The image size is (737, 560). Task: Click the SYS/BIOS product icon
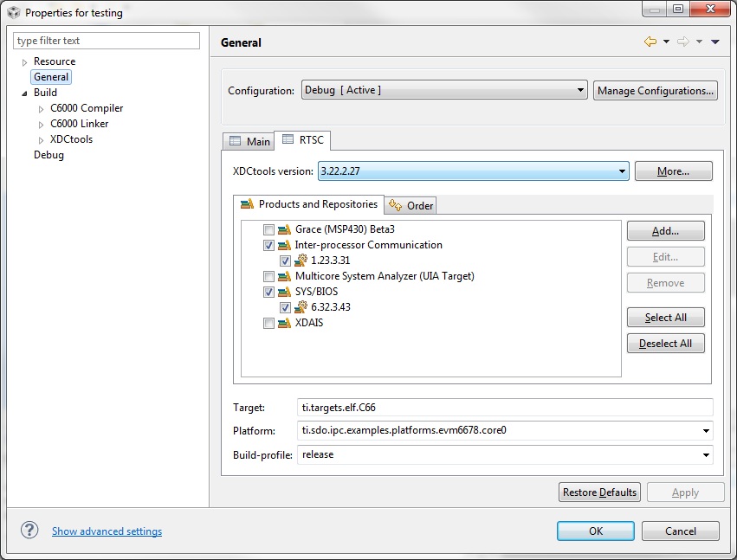coord(284,292)
